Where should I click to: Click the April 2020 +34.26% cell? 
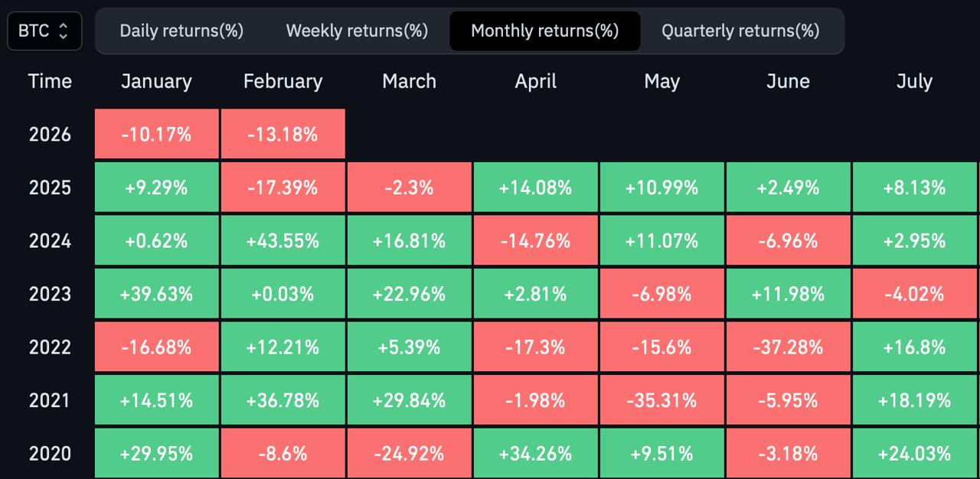535,453
